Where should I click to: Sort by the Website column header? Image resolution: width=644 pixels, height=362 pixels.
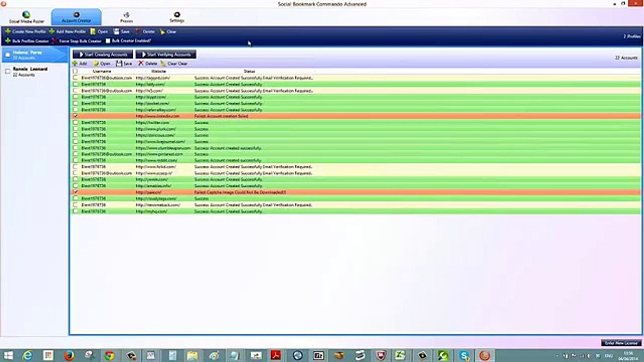point(158,71)
